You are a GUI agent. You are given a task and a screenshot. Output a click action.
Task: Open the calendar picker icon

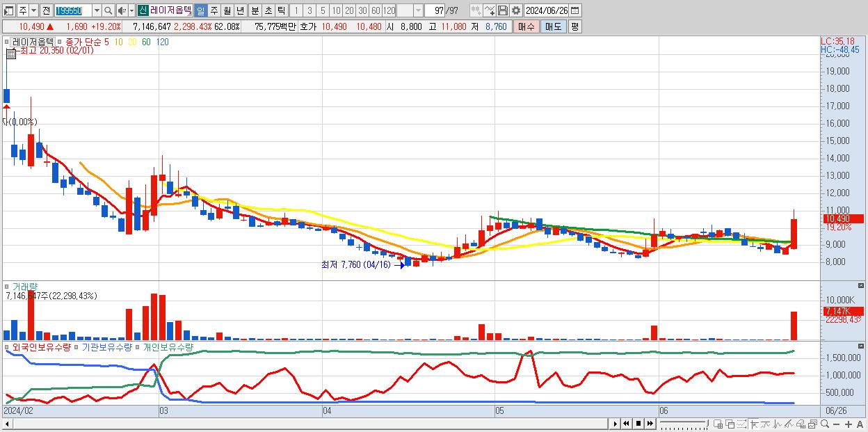[x=574, y=10]
